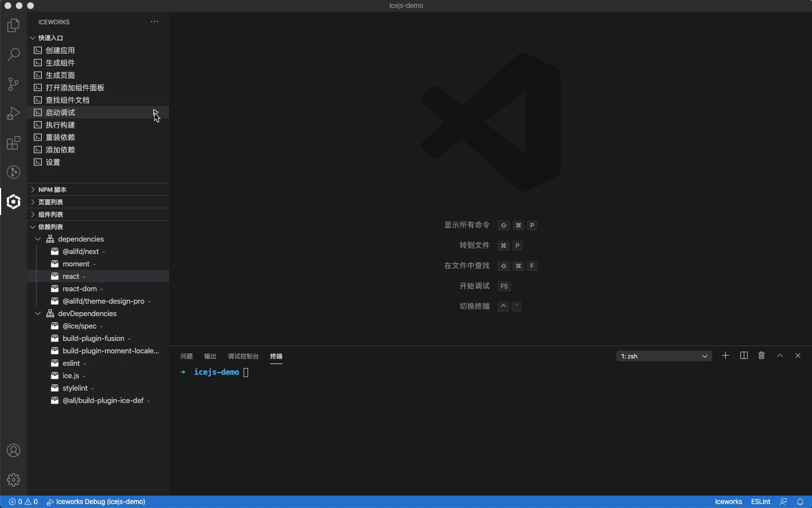Split the terminal panel
This screenshot has width=812, height=508.
[744, 356]
